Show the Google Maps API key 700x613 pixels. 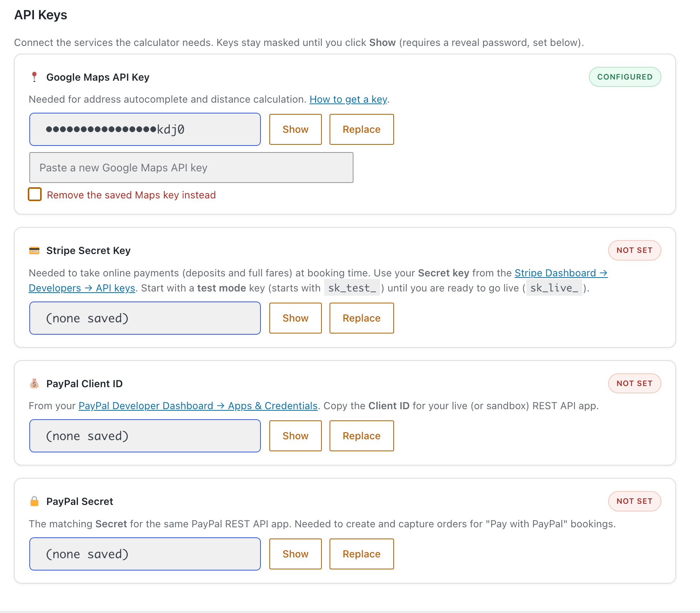(296, 129)
